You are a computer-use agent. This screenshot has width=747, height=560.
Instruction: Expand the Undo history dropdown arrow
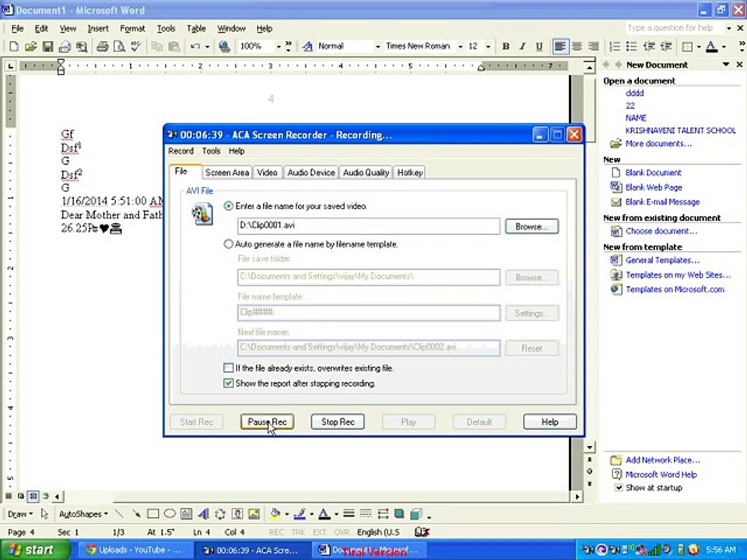[207, 46]
